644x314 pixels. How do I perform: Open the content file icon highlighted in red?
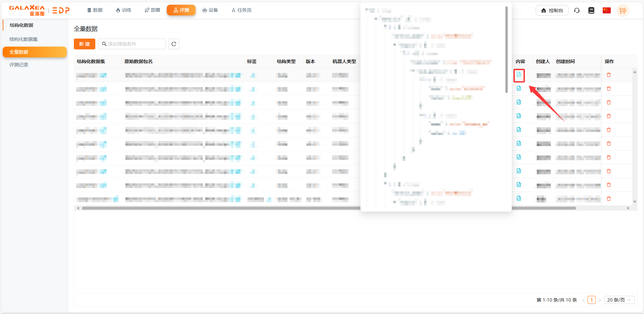(519, 75)
